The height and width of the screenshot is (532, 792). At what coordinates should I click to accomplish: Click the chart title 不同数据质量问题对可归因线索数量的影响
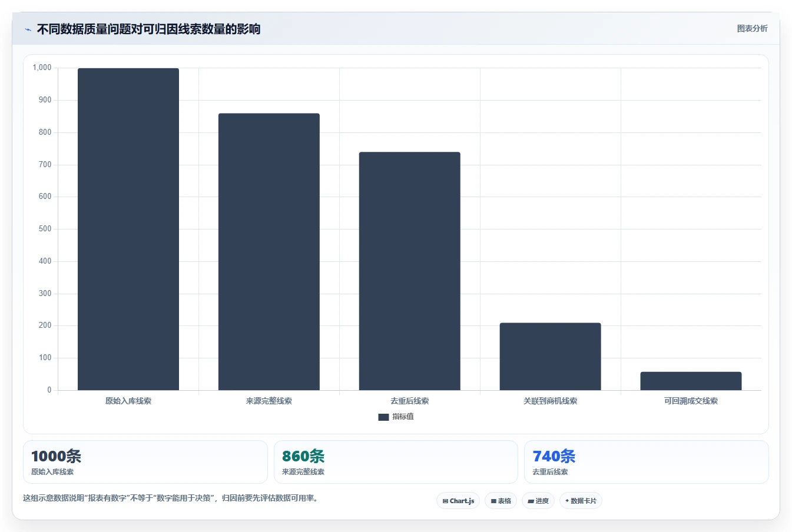[148, 29]
